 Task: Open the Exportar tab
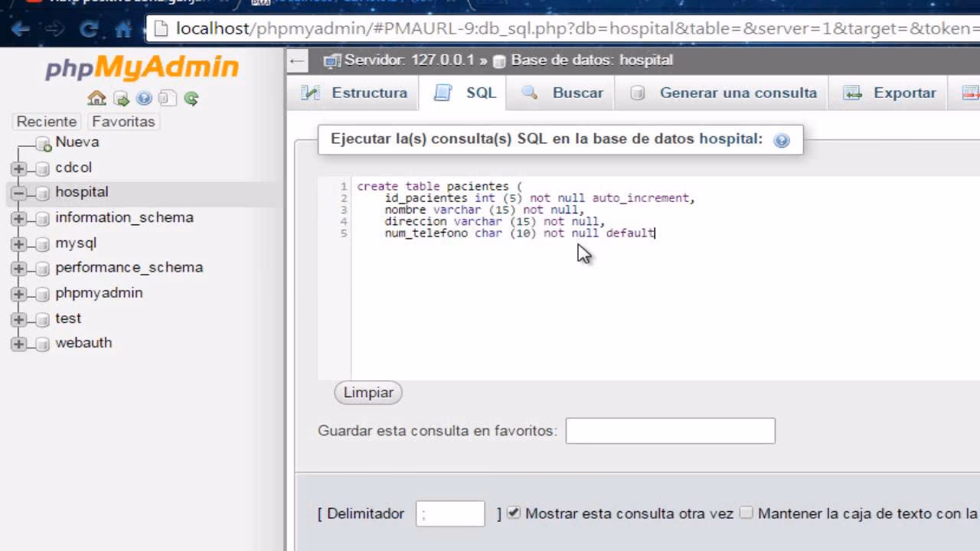coord(890,93)
